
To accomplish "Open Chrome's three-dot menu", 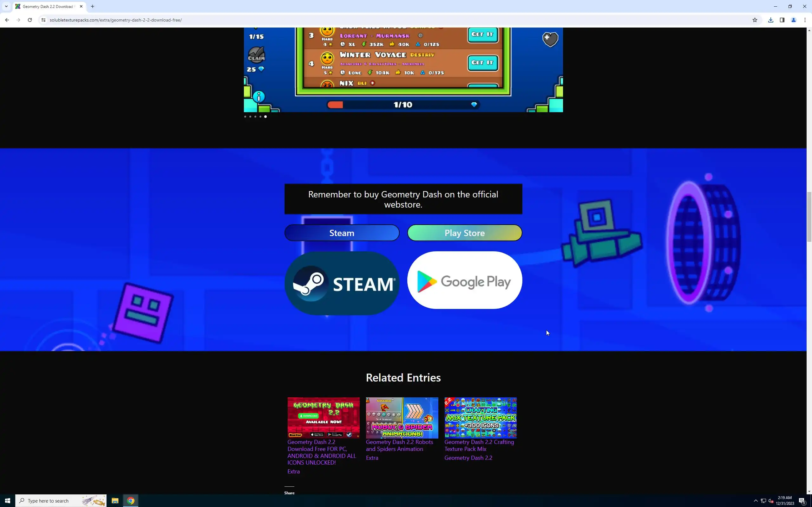I will 805,20.
